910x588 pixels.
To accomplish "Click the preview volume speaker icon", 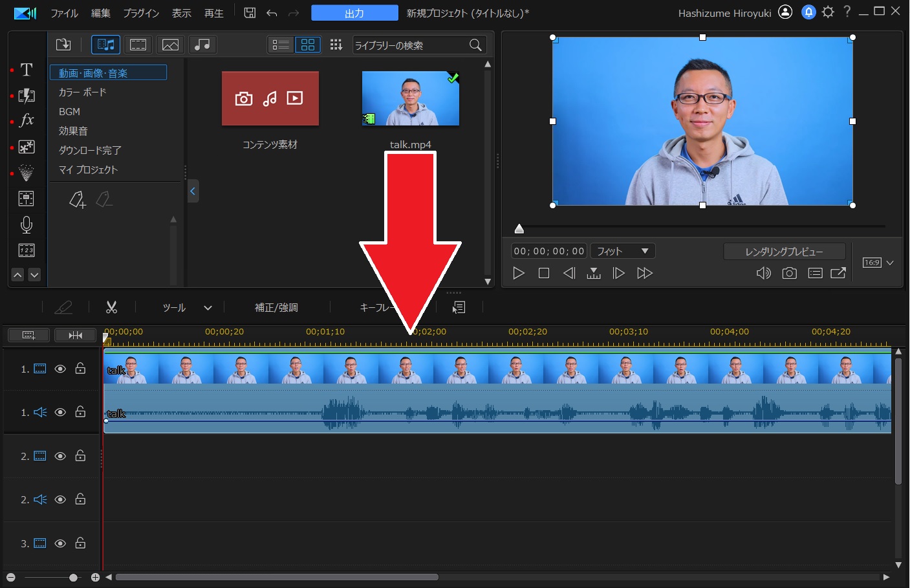I will click(x=764, y=273).
